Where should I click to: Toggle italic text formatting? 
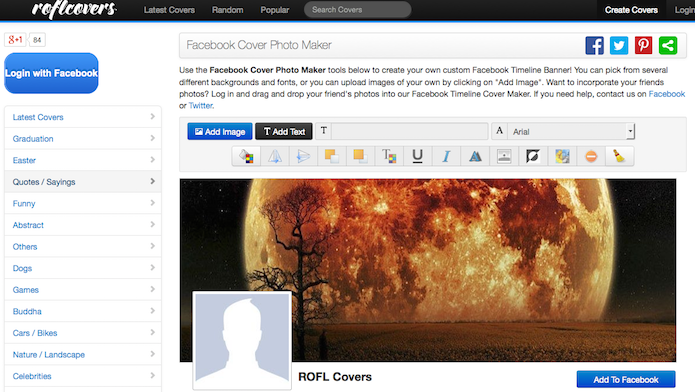point(446,156)
